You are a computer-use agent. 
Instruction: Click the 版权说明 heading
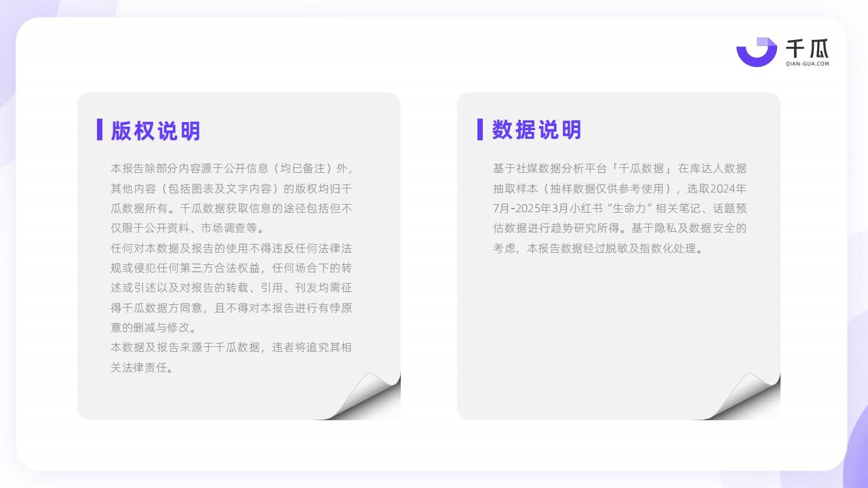point(156,131)
